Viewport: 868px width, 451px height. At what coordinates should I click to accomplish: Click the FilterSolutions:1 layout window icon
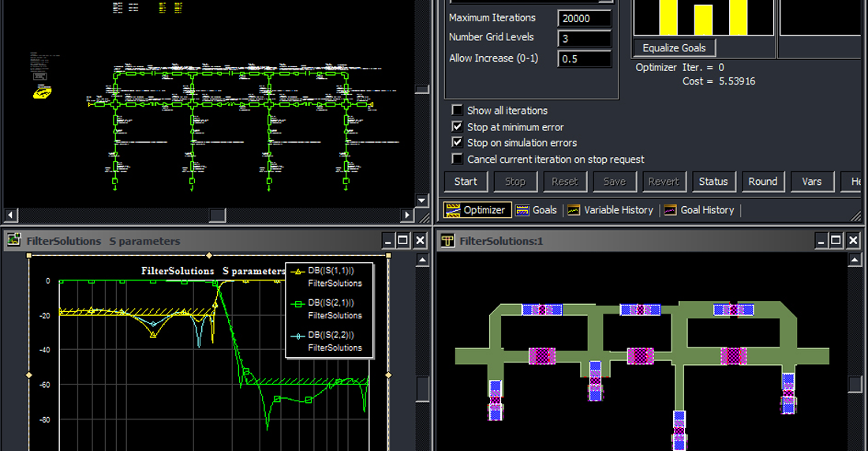point(447,240)
